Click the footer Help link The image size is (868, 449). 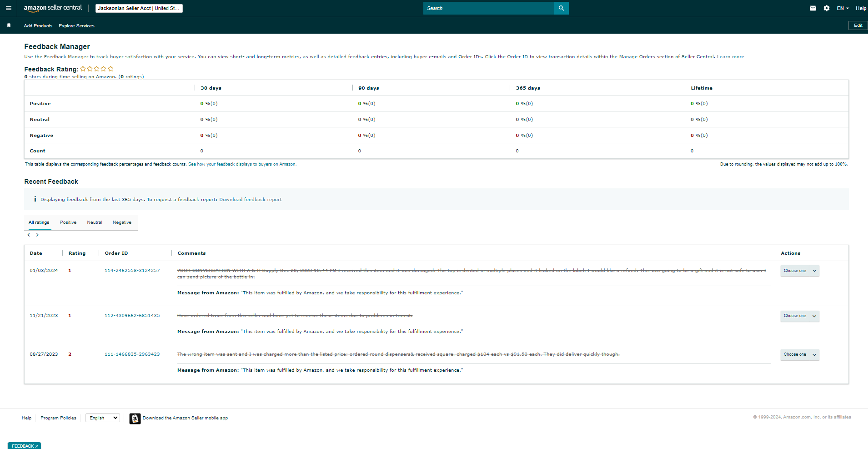(x=27, y=418)
